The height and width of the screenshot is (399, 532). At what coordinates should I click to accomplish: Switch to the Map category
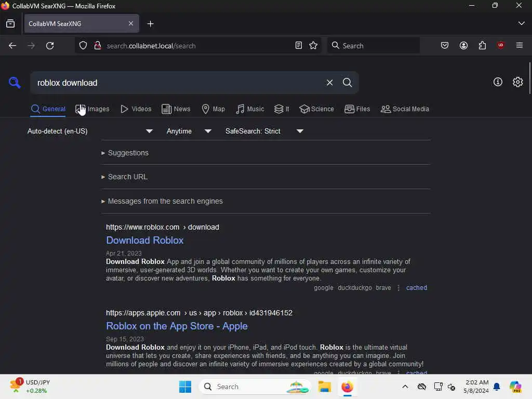point(213,109)
